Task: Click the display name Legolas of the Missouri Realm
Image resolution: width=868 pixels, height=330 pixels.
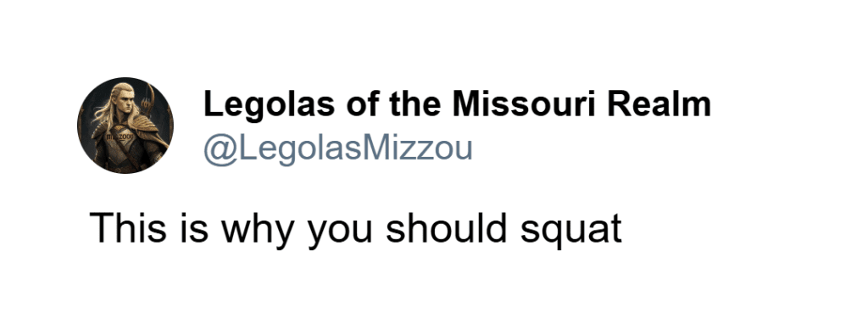Action: click(457, 105)
